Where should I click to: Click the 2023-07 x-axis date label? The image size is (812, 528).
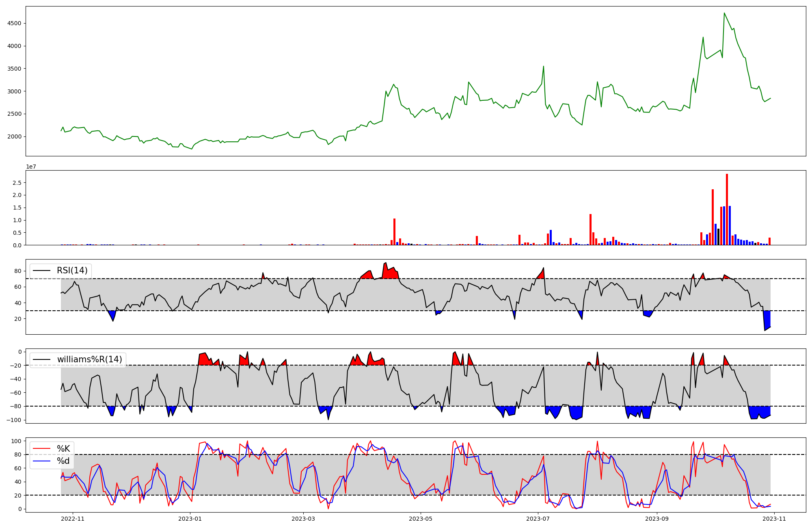pos(538,519)
